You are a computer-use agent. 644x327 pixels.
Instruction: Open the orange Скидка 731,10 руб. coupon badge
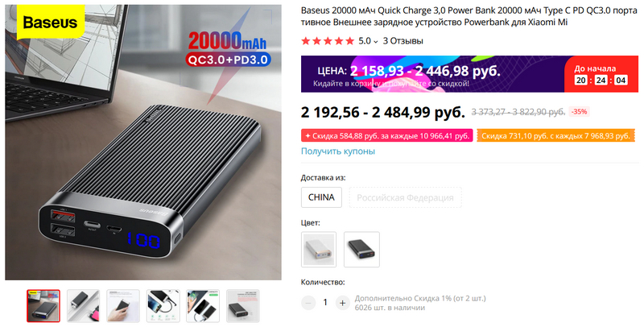(555, 136)
